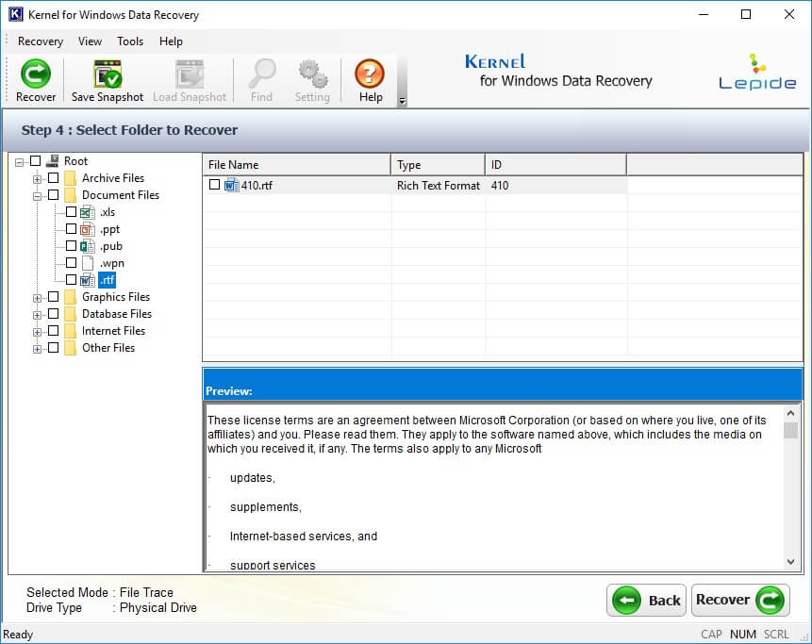812x644 pixels.
Task: Expand the Graphics Files node
Action: pyautogui.click(x=37, y=298)
